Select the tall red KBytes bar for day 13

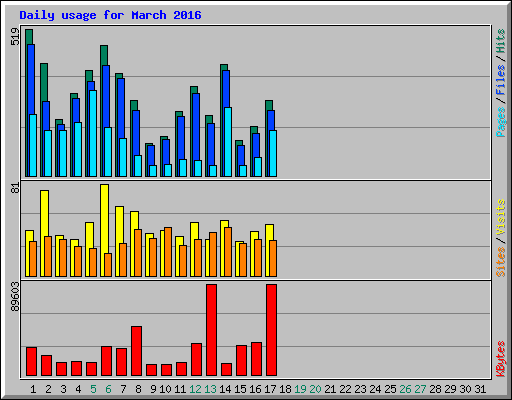click(211, 330)
